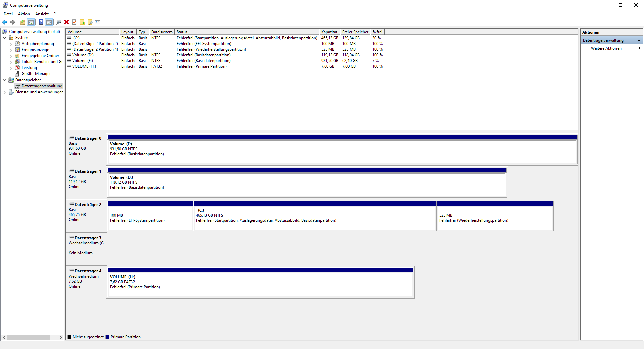This screenshot has height=349, width=644.
Task: Select Datenträgerverwaltung in the left tree
Action: click(x=42, y=86)
